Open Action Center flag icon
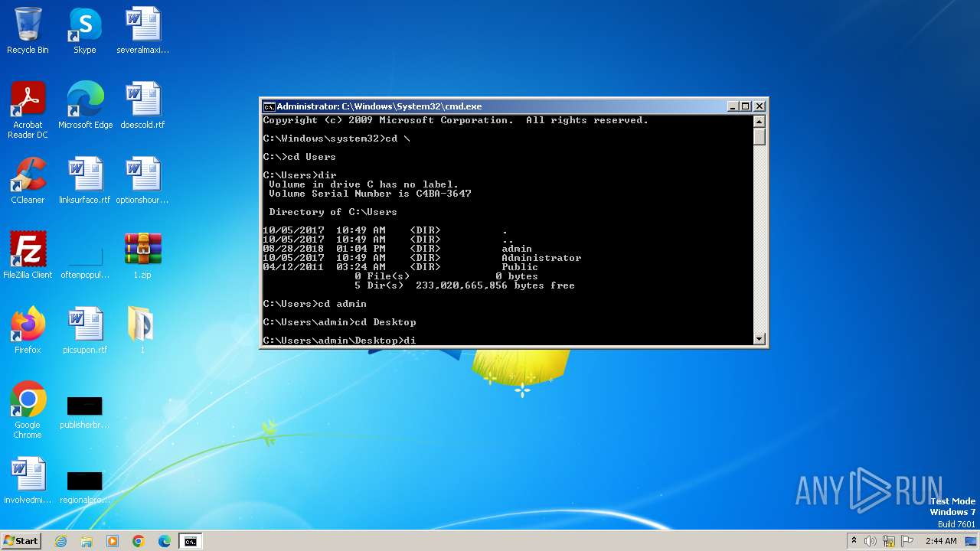This screenshot has height=551, width=980. [x=907, y=541]
